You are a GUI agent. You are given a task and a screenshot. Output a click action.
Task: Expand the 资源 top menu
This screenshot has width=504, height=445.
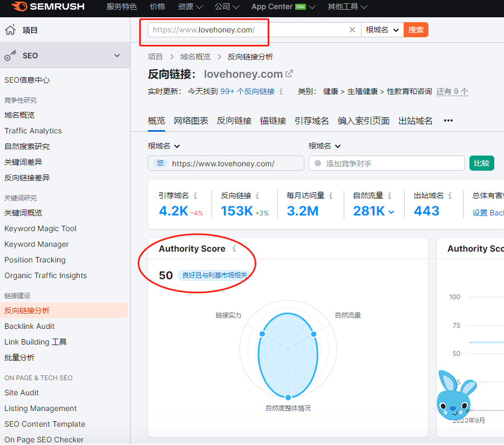[x=190, y=7]
